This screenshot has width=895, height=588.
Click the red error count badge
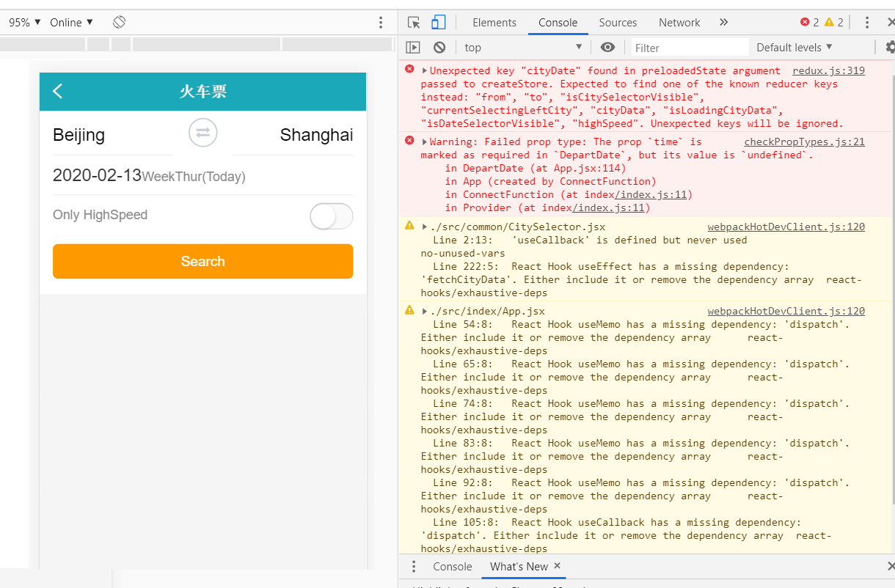[810, 22]
